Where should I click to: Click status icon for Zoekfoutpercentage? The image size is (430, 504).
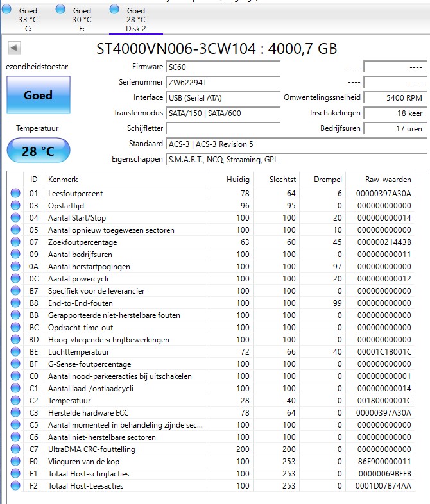pyautogui.click(x=15, y=242)
